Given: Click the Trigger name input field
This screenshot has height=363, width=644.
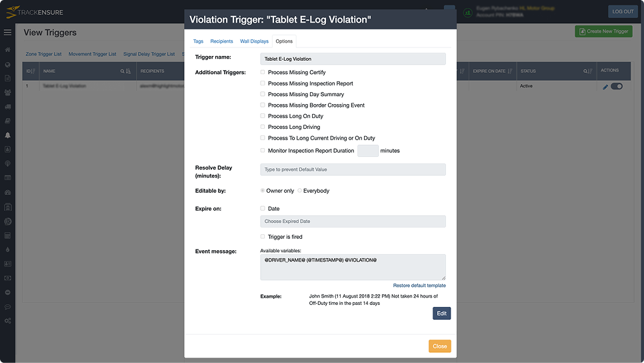Looking at the screenshot, I should pos(353,59).
